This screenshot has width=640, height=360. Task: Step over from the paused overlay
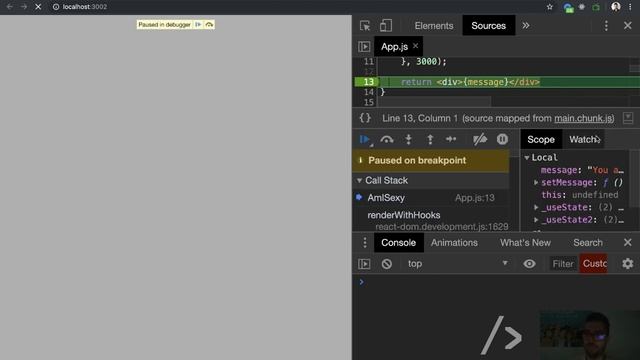tap(209, 25)
